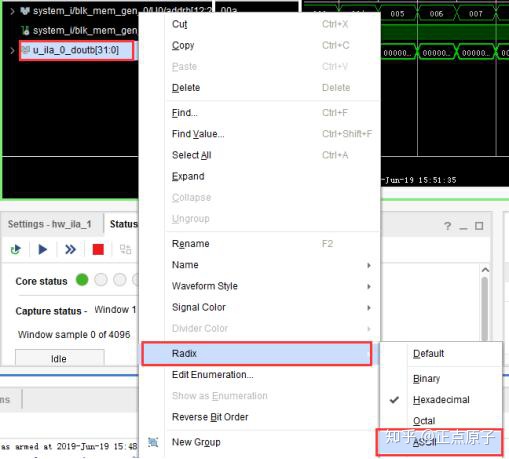Switch to the Status tab

(123, 224)
